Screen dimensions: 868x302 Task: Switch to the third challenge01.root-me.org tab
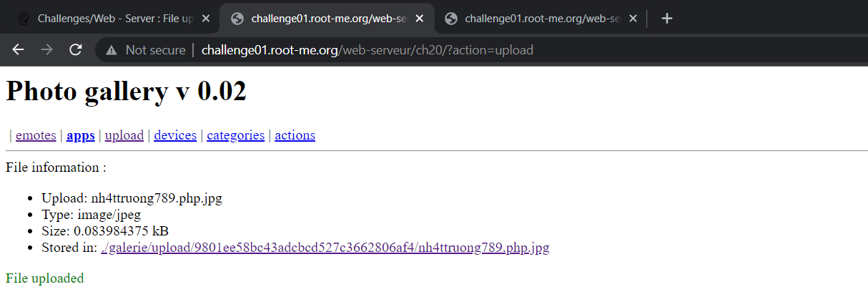[541, 19]
